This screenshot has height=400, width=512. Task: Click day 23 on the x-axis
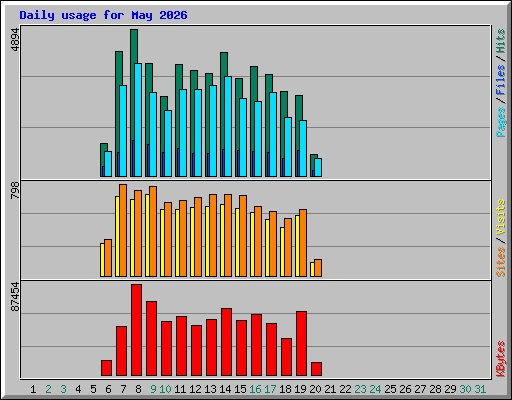point(360,389)
